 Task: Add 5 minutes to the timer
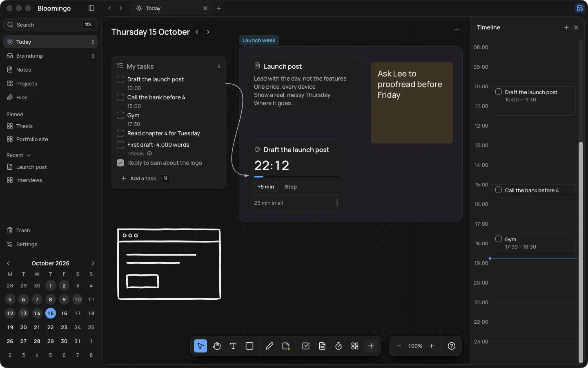(x=266, y=186)
